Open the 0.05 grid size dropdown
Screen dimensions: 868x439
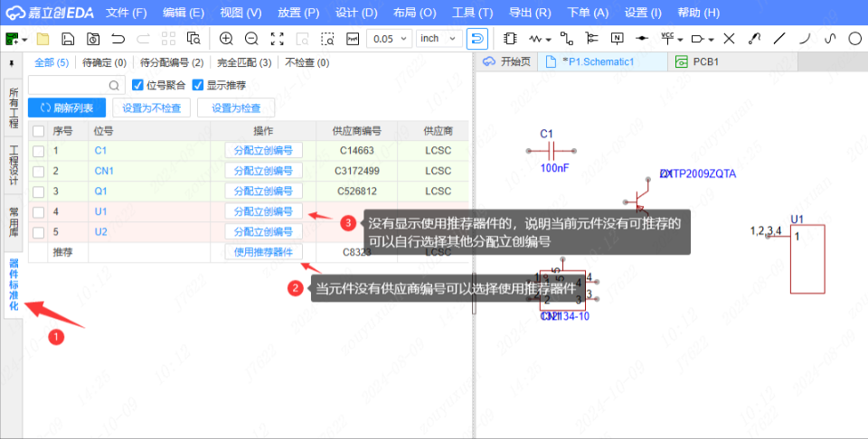point(389,39)
